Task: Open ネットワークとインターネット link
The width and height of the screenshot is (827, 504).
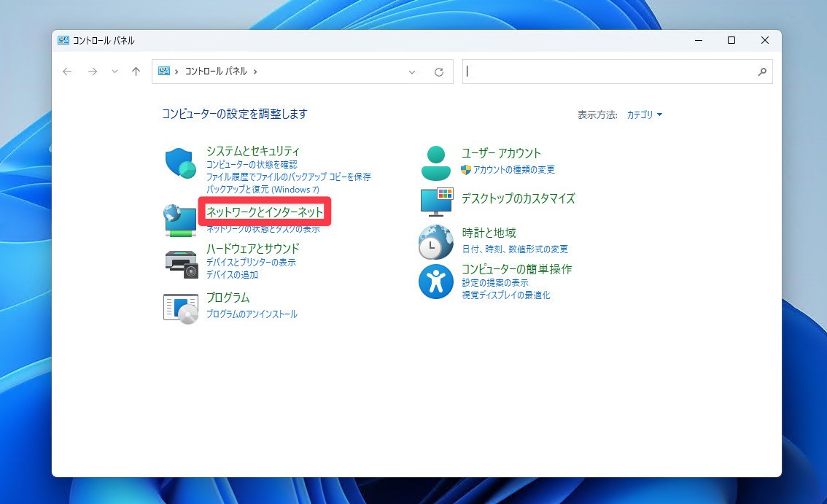Action: (x=265, y=212)
